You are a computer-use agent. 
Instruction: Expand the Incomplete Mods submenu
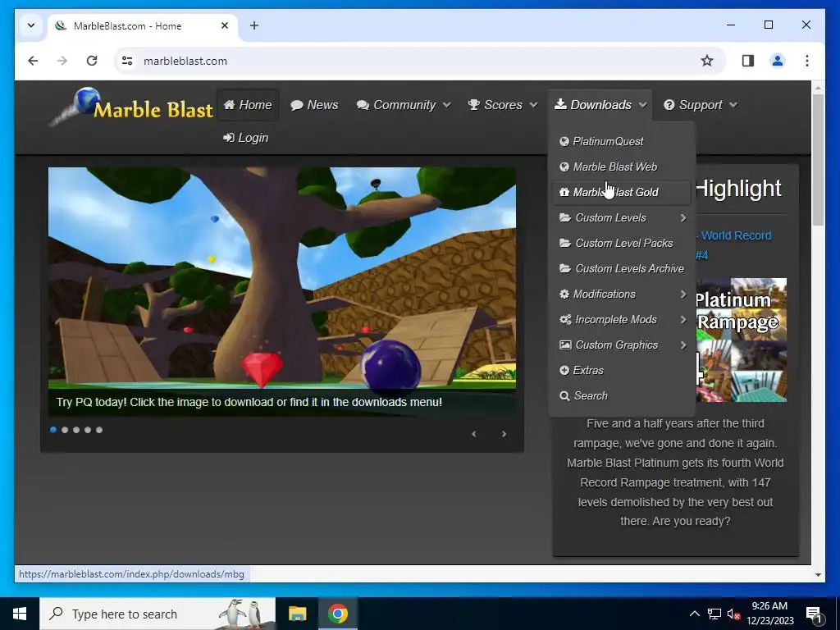point(622,319)
